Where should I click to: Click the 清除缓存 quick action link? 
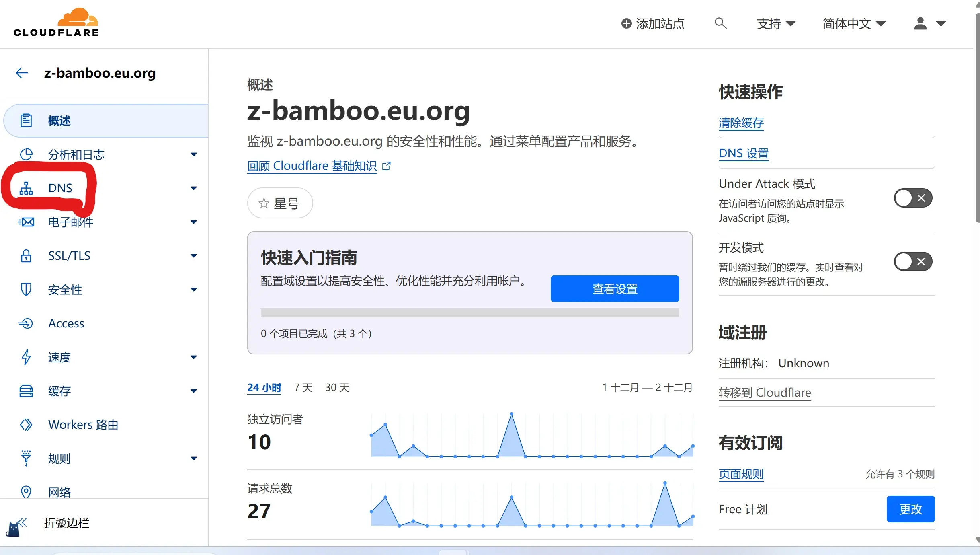[x=741, y=123]
